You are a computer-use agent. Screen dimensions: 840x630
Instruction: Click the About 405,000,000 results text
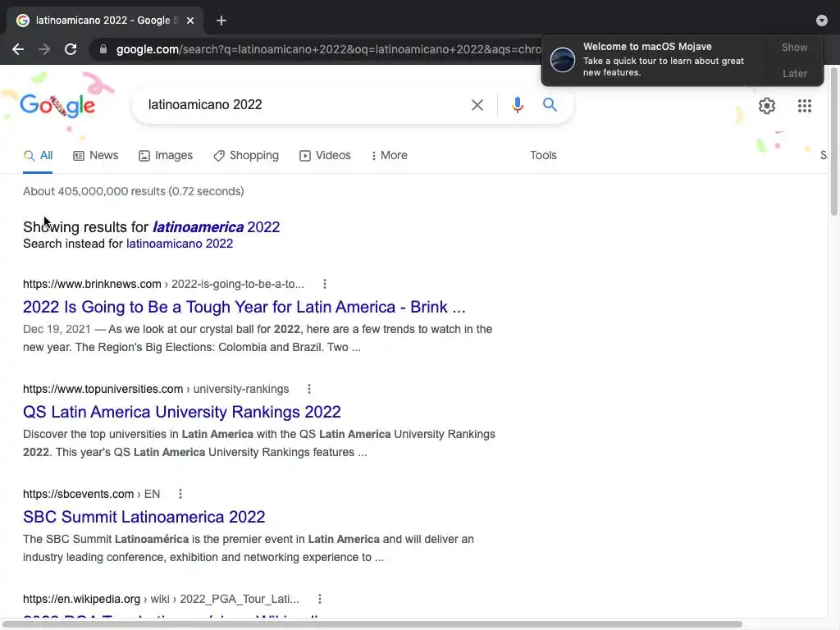coord(134,191)
